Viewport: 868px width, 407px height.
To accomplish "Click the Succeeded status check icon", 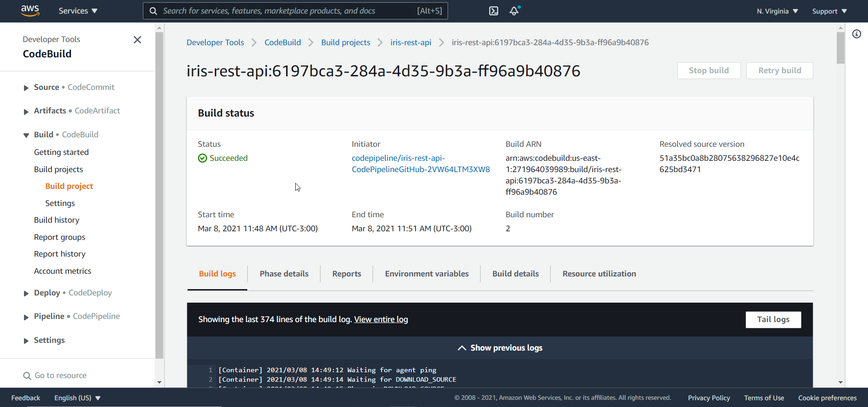I will click(202, 158).
